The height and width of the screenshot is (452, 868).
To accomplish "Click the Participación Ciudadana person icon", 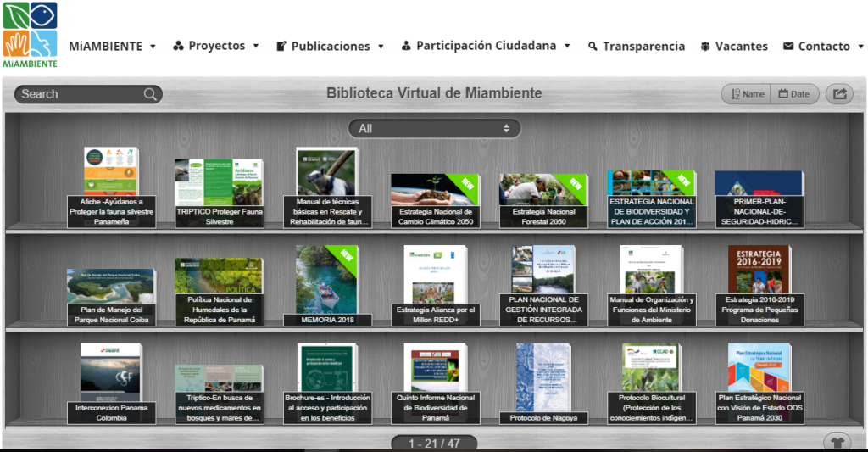I will tap(406, 46).
